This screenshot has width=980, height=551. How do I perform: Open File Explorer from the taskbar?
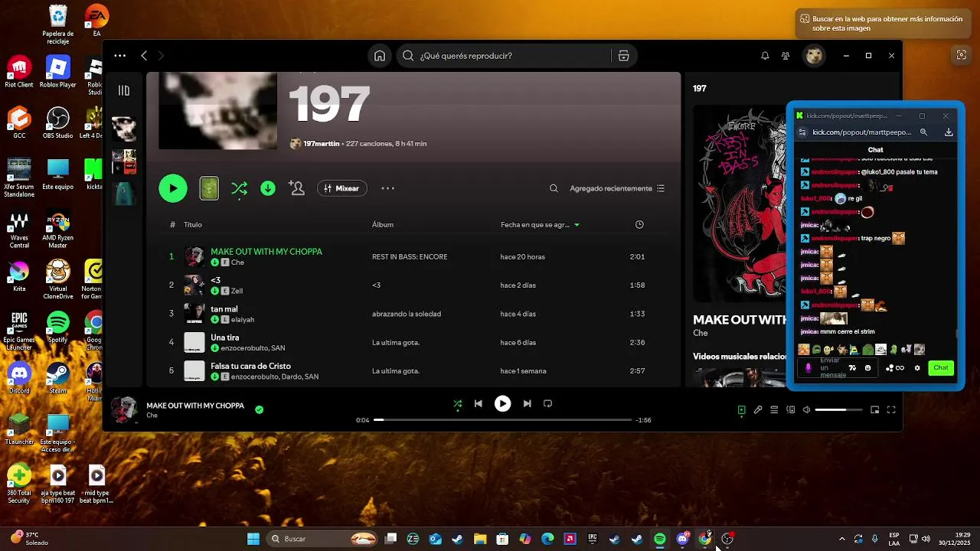[x=480, y=539]
